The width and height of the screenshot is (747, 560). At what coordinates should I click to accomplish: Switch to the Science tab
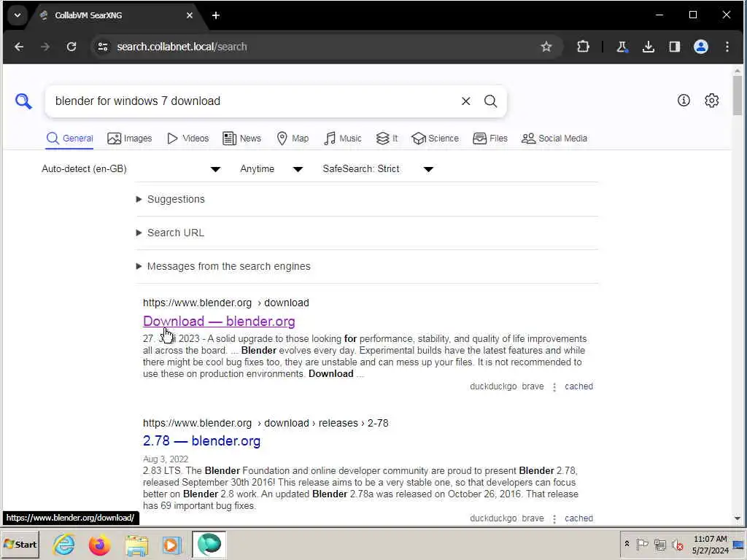point(435,139)
